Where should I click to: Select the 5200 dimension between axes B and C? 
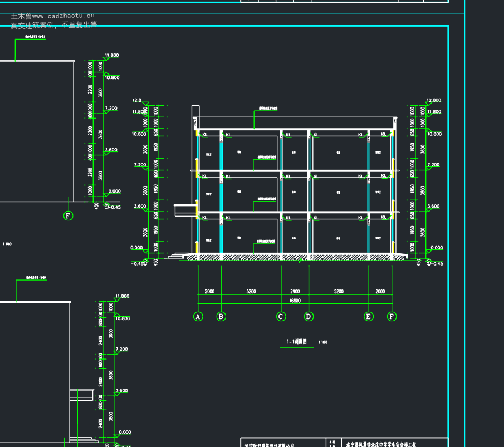point(251,292)
